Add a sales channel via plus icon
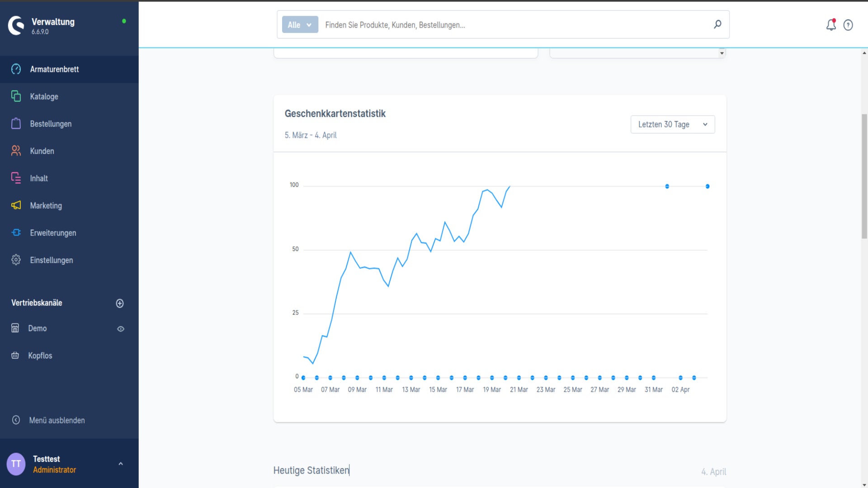Viewport: 868px width, 488px height. click(120, 303)
